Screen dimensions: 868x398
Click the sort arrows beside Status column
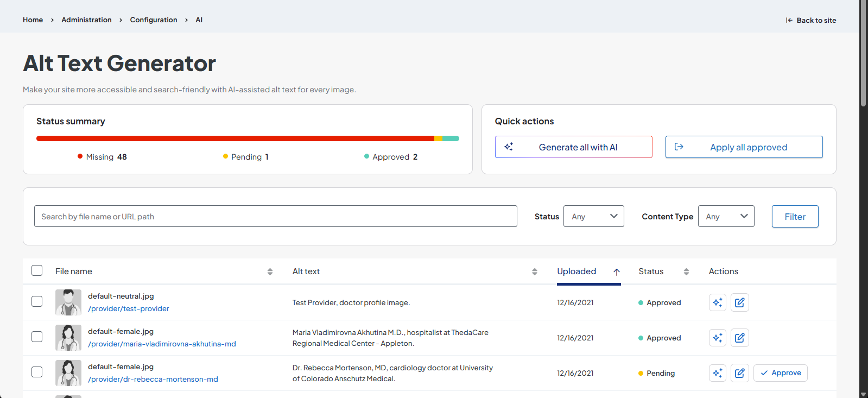coord(686,271)
